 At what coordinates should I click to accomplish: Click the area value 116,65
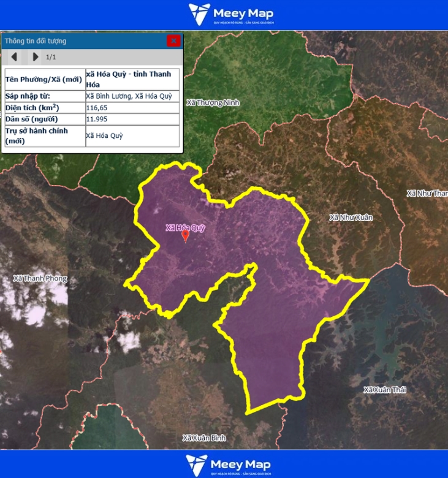96,107
